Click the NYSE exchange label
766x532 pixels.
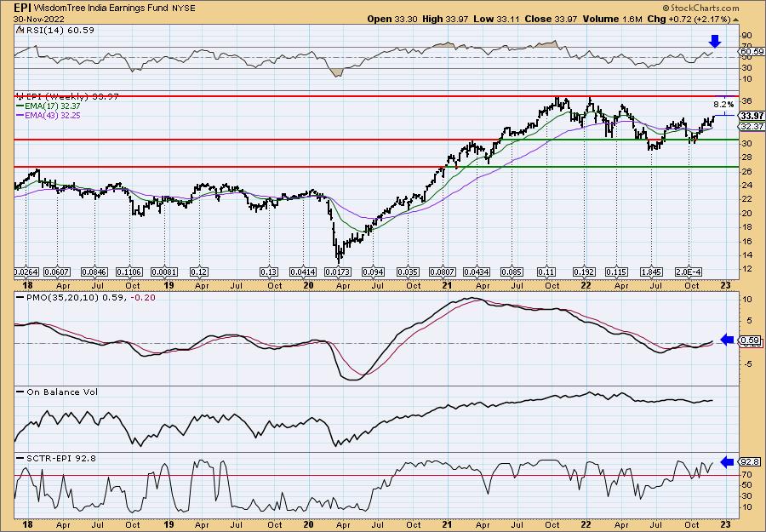pyautogui.click(x=184, y=9)
